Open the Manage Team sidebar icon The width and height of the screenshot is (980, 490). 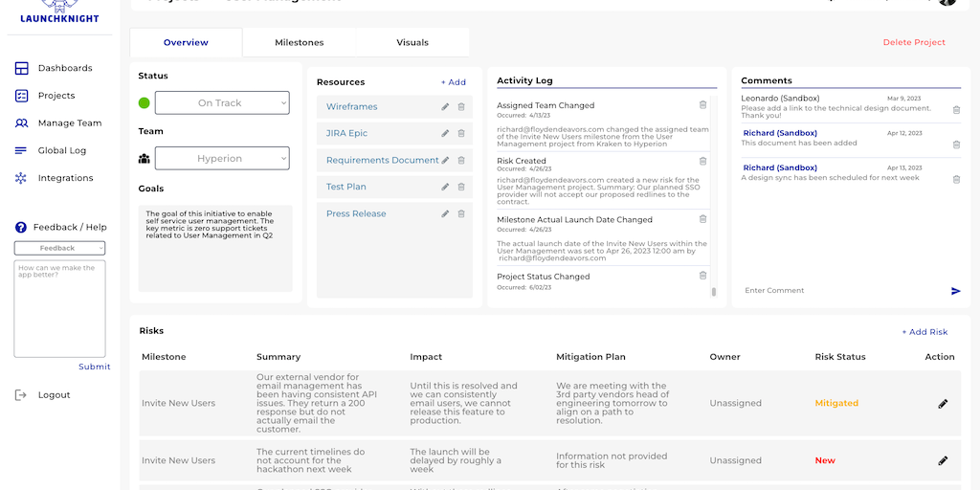click(x=21, y=123)
